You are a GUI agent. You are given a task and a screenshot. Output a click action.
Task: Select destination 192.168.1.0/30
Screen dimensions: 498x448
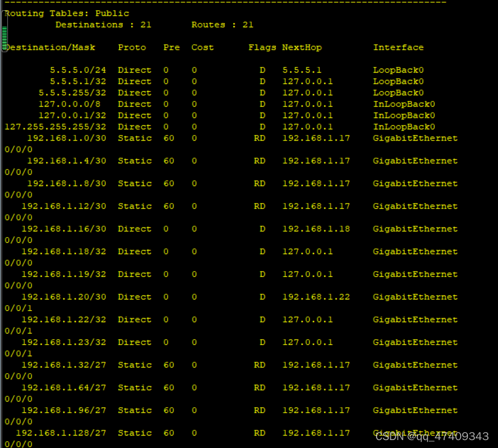(67, 138)
